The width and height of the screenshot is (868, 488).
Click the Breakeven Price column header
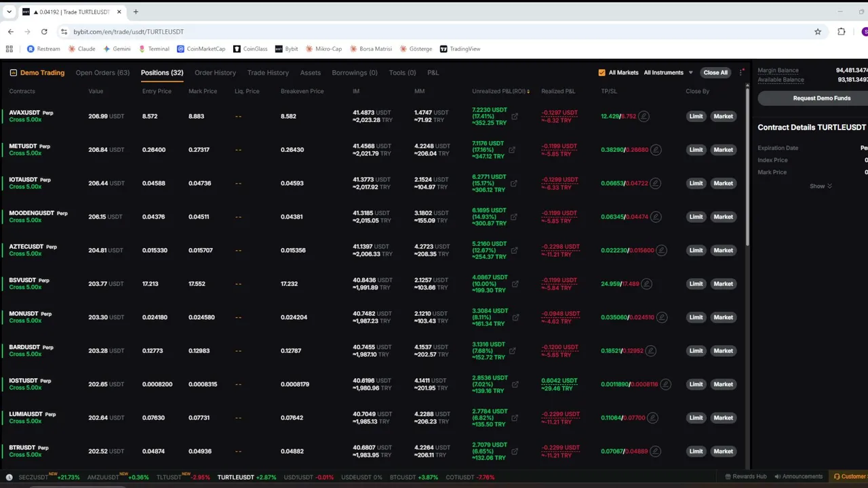tap(302, 91)
